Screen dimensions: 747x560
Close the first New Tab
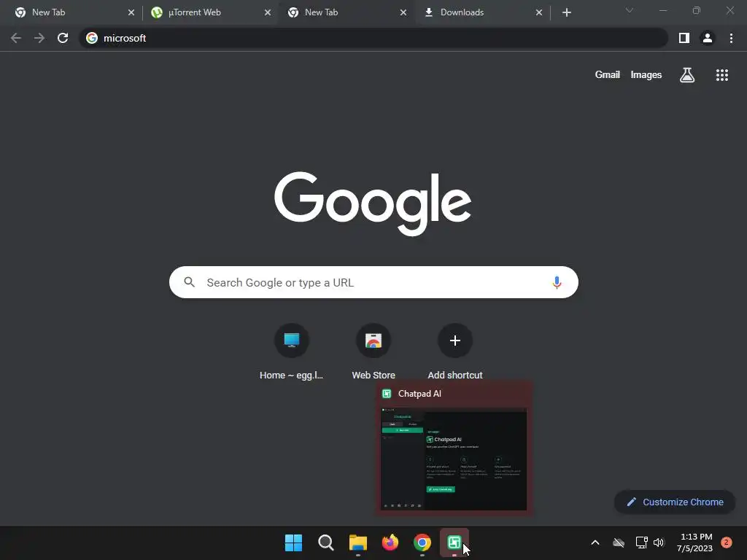click(131, 12)
